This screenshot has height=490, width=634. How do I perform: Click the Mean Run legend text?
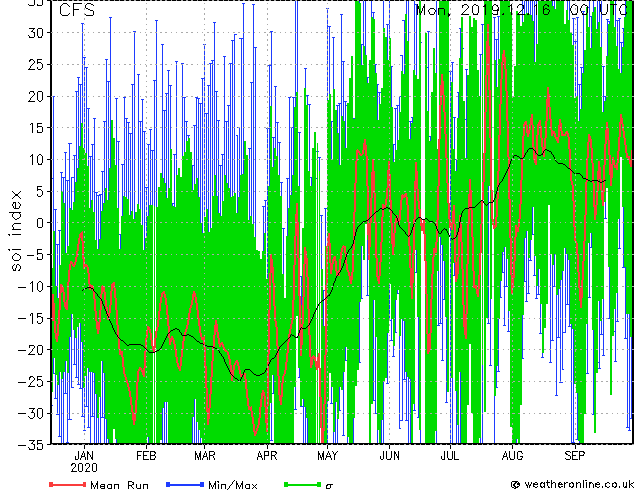pyautogui.click(x=119, y=485)
